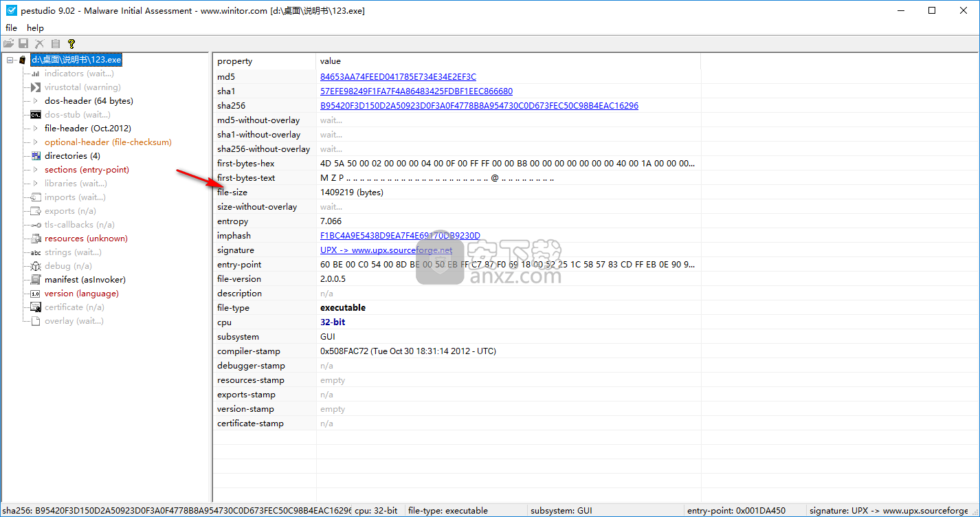This screenshot has width=980, height=517.
Task: Click the indicators bar-chart icon
Action: pos(36,74)
